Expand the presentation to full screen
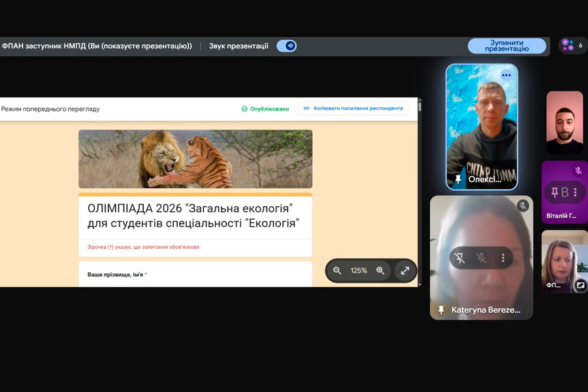Screen dimensions: 588x392 click(x=405, y=270)
